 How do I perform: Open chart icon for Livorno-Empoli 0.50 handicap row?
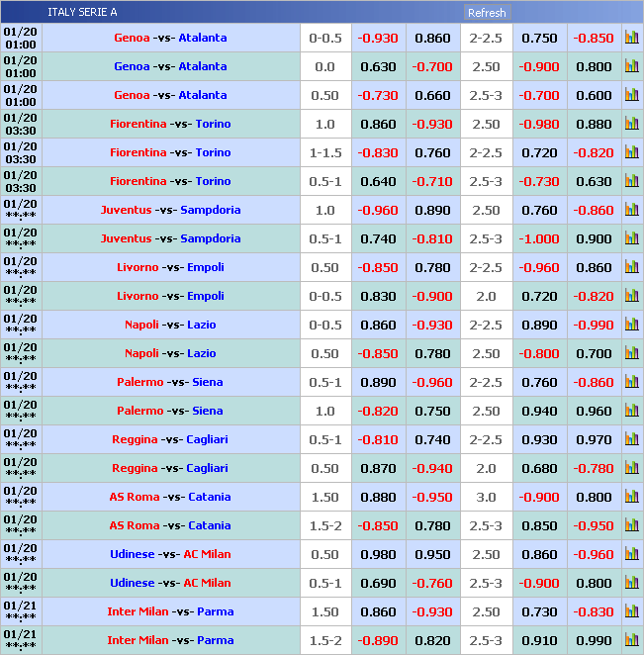pyautogui.click(x=631, y=267)
